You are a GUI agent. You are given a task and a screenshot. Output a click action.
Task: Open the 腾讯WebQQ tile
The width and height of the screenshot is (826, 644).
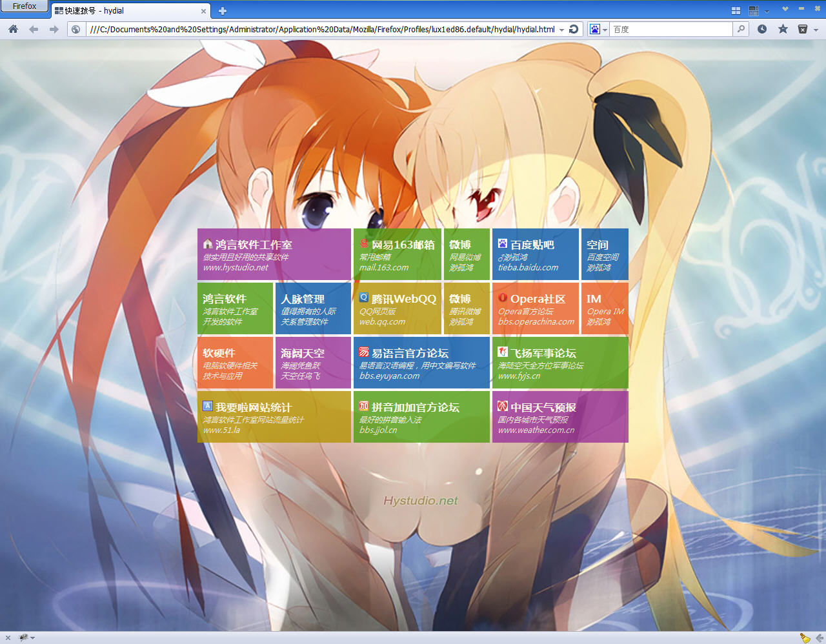pos(398,308)
